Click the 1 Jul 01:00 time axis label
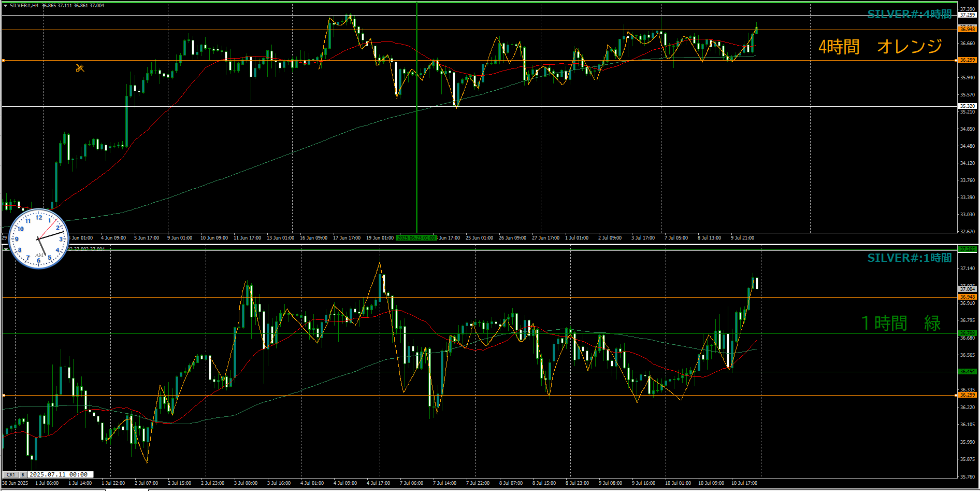The height and width of the screenshot is (491, 980). pos(577,238)
